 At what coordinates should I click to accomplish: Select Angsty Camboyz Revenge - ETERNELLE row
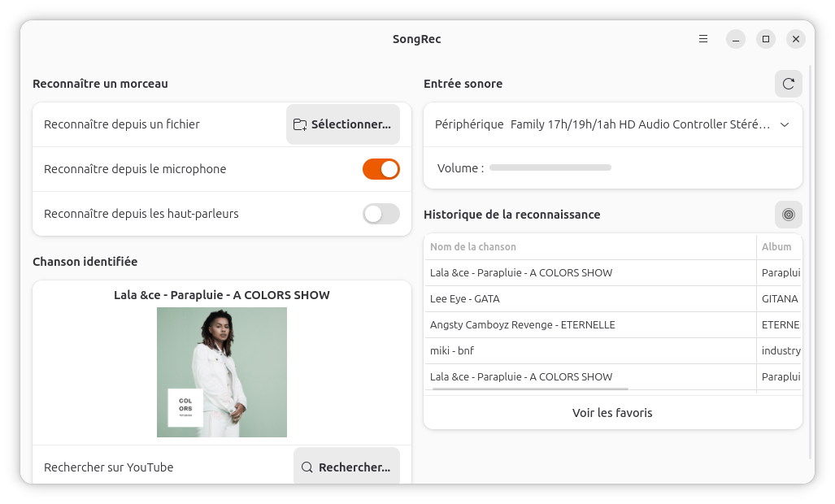pos(589,324)
